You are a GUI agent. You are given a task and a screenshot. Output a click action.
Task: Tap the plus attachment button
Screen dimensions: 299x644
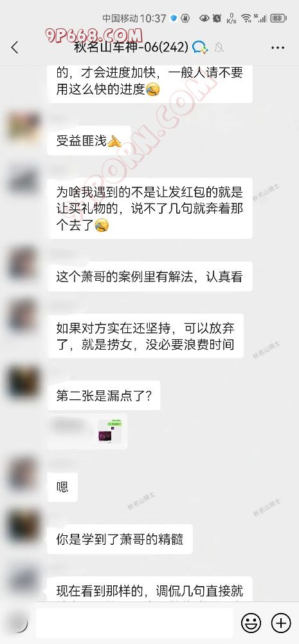[281, 623]
